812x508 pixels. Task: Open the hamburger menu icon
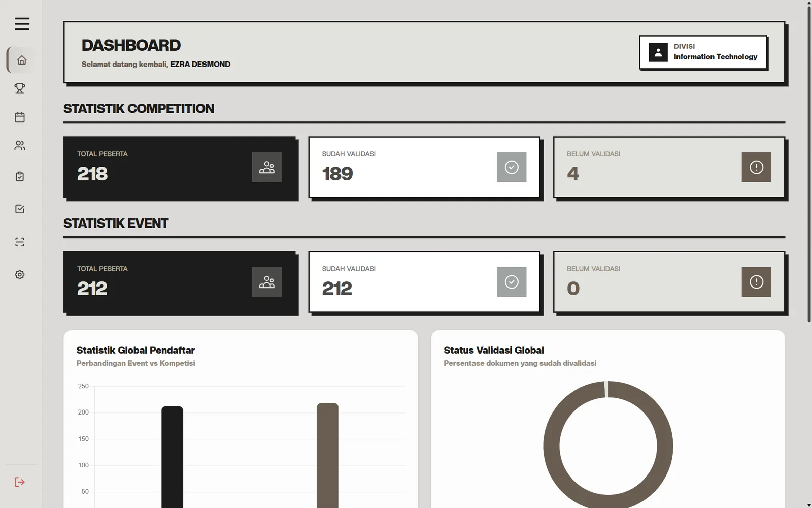pos(22,24)
